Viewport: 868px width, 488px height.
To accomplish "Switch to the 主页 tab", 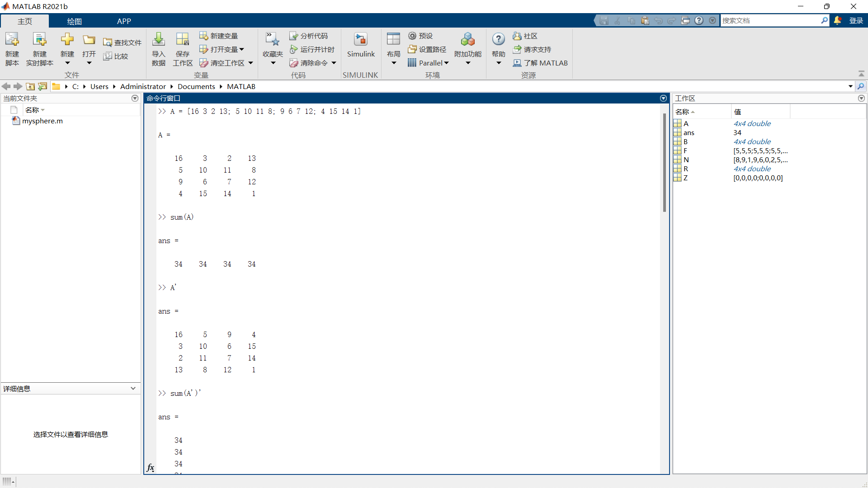I will pyautogui.click(x=25, y=21).
